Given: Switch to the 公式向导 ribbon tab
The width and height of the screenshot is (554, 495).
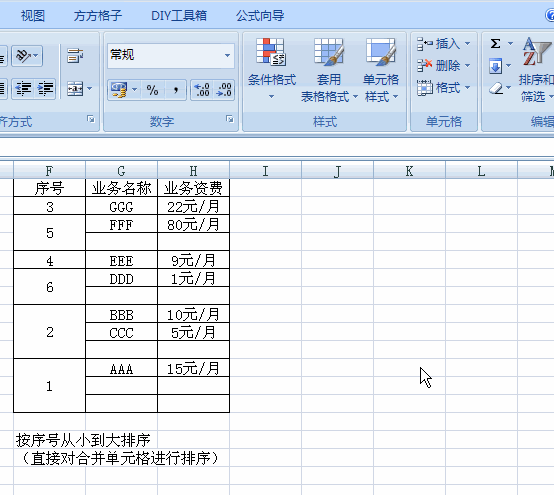Looking at the screenshot, I should click(260, 16).
